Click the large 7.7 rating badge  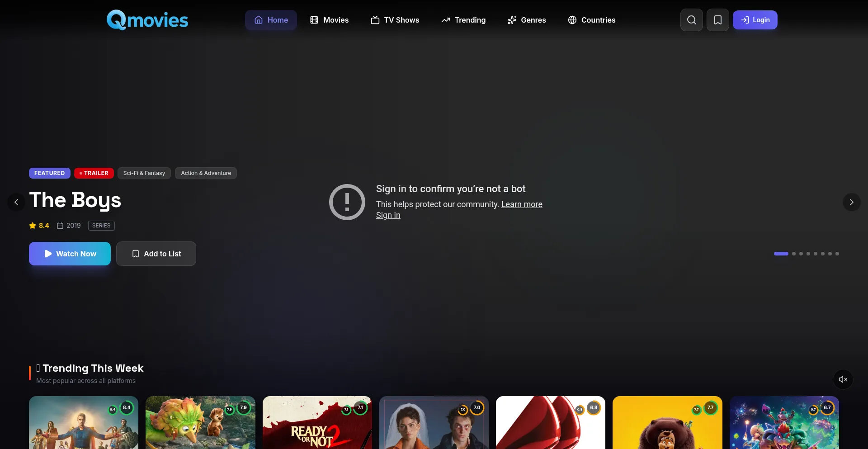(x=711, y=408)
